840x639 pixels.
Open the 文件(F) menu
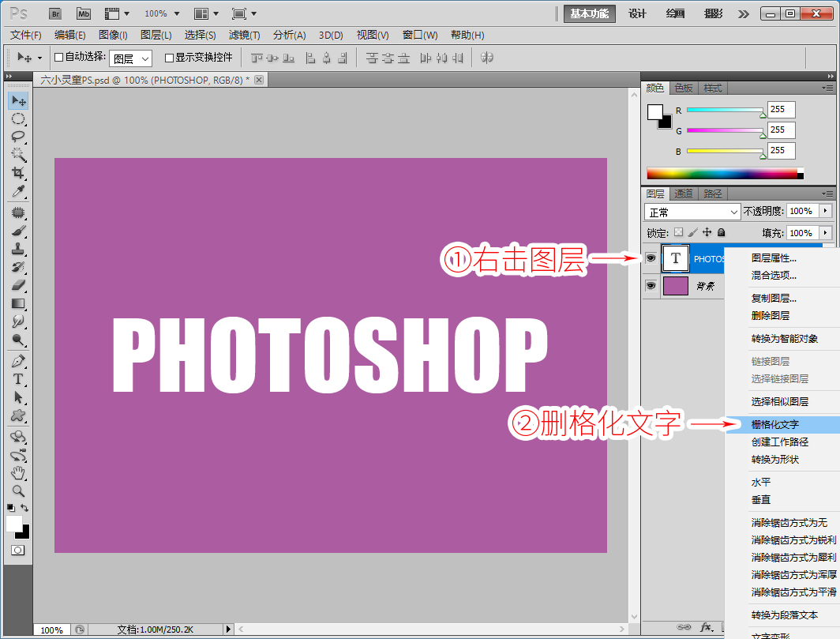tap(26, 36)
